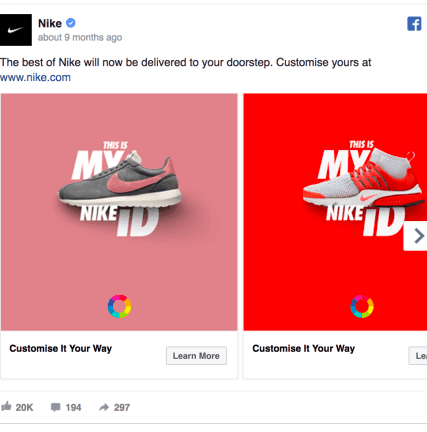Advance carousel with the right chevron arrow
This screenshot has width=427, height=432.
[x=416, y=236]
